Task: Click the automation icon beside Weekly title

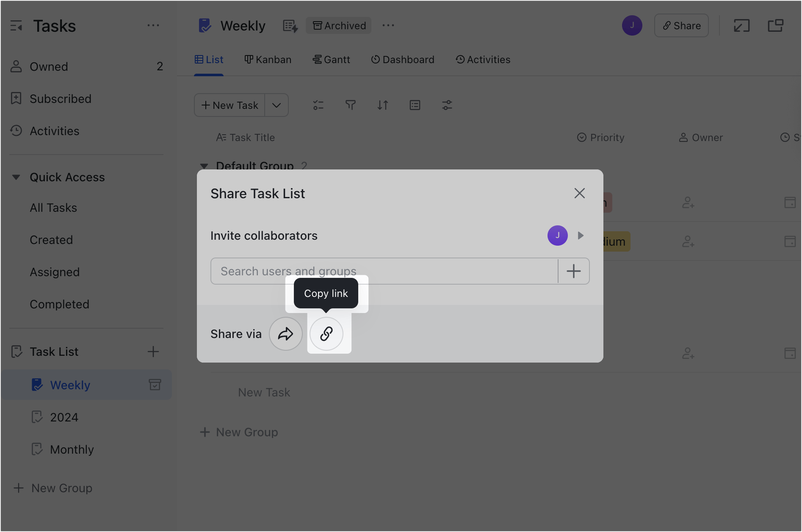Action: [290, 26]
